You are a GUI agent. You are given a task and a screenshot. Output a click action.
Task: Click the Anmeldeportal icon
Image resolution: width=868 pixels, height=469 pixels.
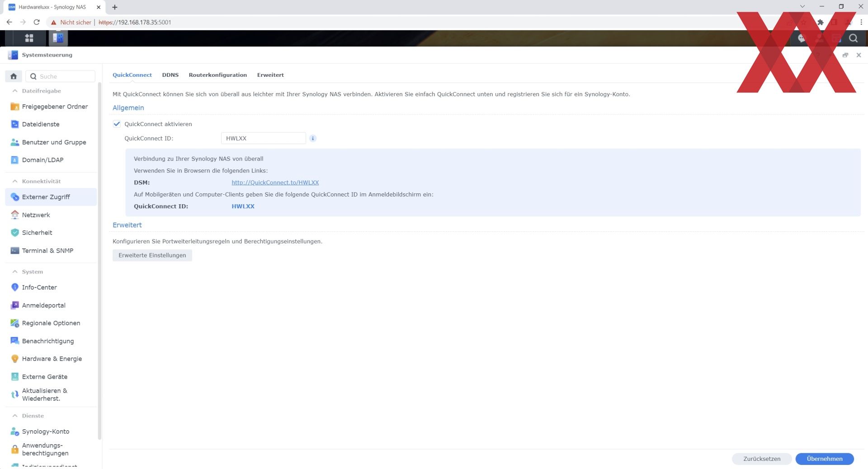point(14,305)
